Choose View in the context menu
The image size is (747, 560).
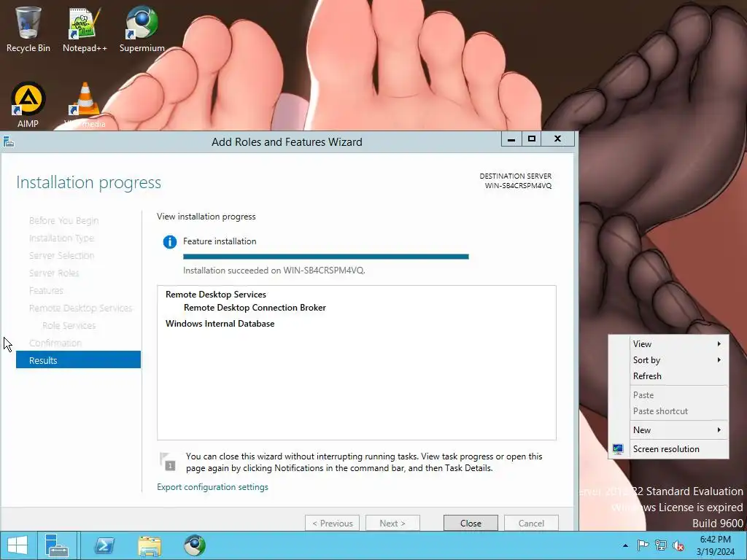[668, 344]
